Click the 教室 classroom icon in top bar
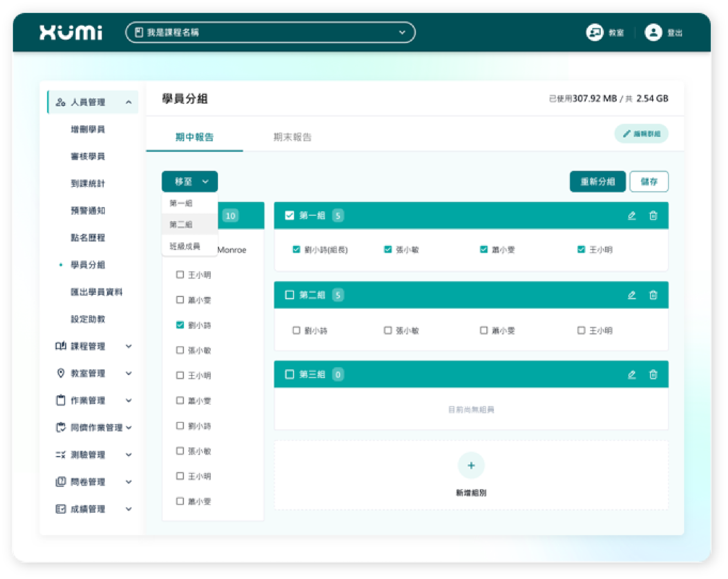This screenshot has height=579, width=728. tap(596, 32)
